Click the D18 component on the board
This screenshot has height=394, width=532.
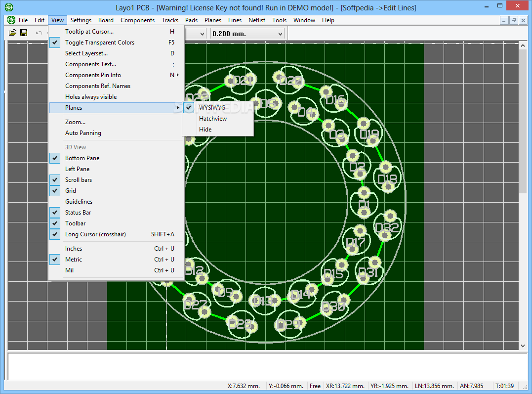coord(387,178)
